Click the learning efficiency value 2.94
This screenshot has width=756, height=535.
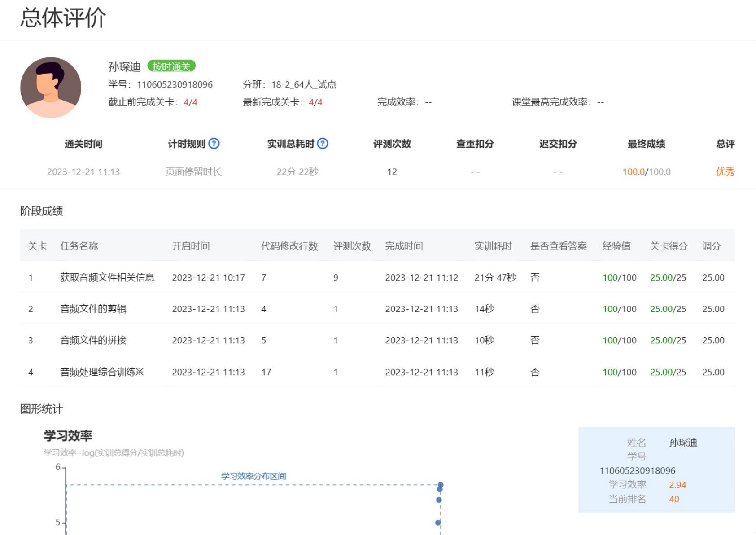click(677, 485)
